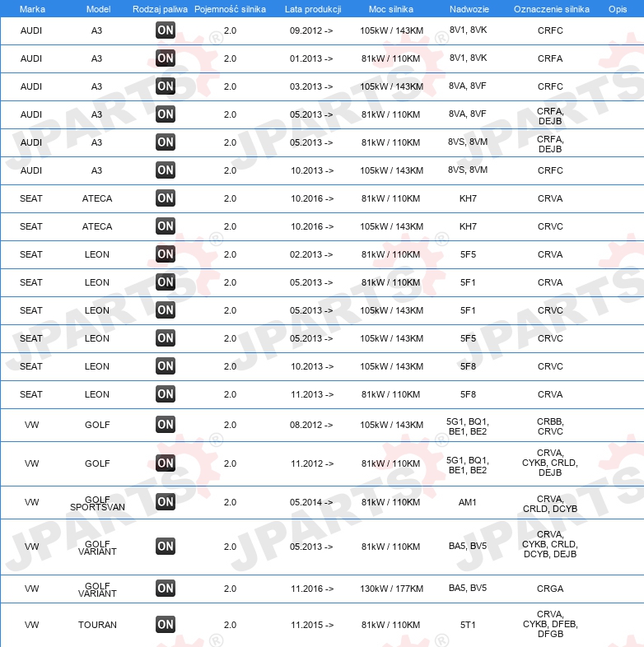Click the ON icon in SEAT LEON 02.2013 row
644x647 pixels.
166,254
